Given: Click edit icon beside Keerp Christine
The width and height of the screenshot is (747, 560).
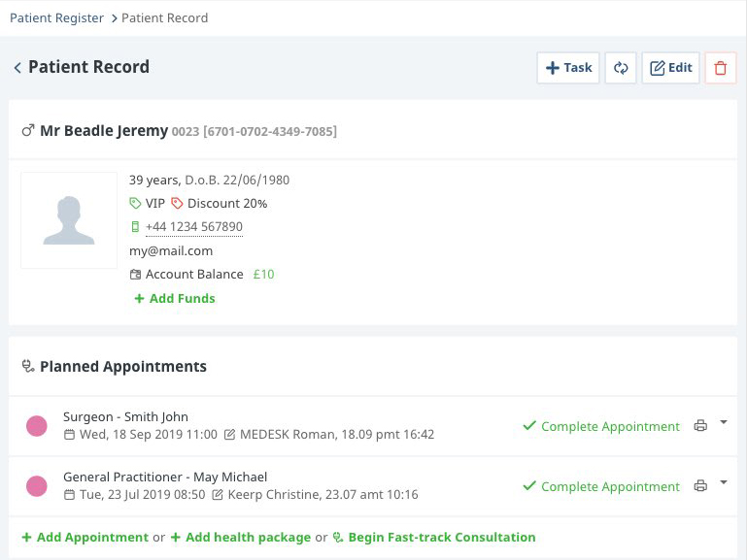Looking at the screenshot, I should (218, 495).
